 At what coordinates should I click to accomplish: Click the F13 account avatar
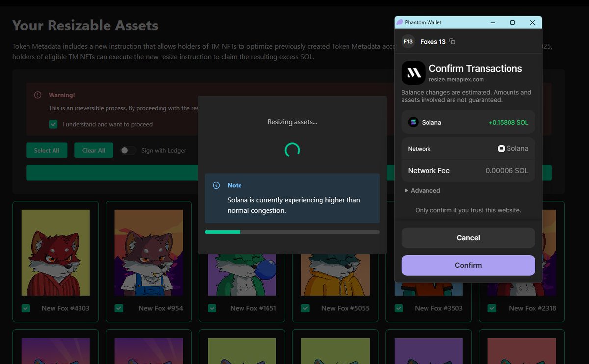click(408, 42)
